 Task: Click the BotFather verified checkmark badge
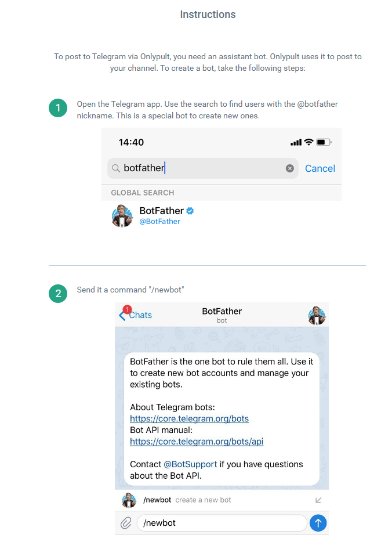pyautogui.click(x=190, y=211)
